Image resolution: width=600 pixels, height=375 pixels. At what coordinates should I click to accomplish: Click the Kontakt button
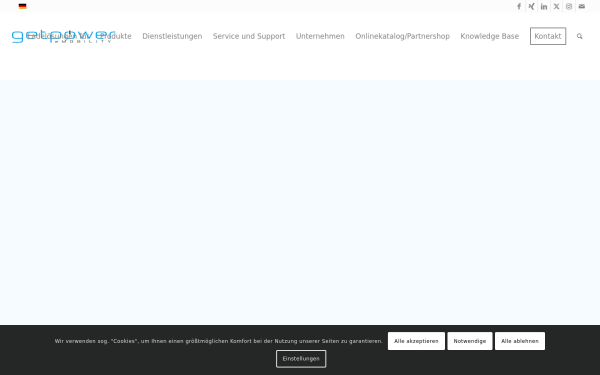548,36
